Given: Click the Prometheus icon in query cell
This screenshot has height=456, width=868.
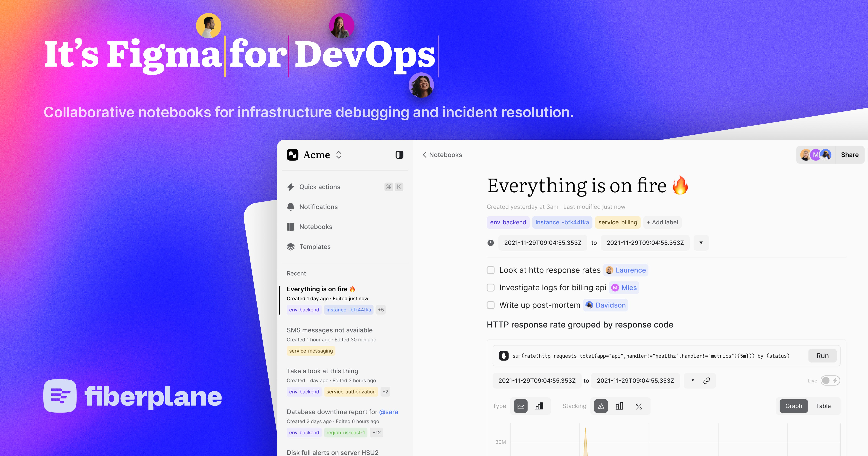Looking at the screenshot, I should pos(503,356).
